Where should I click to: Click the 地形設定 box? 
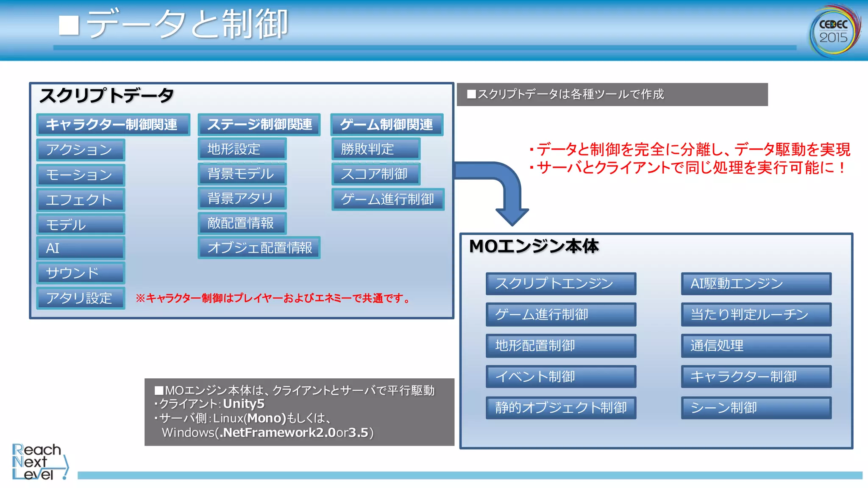(x=242, y=149)
